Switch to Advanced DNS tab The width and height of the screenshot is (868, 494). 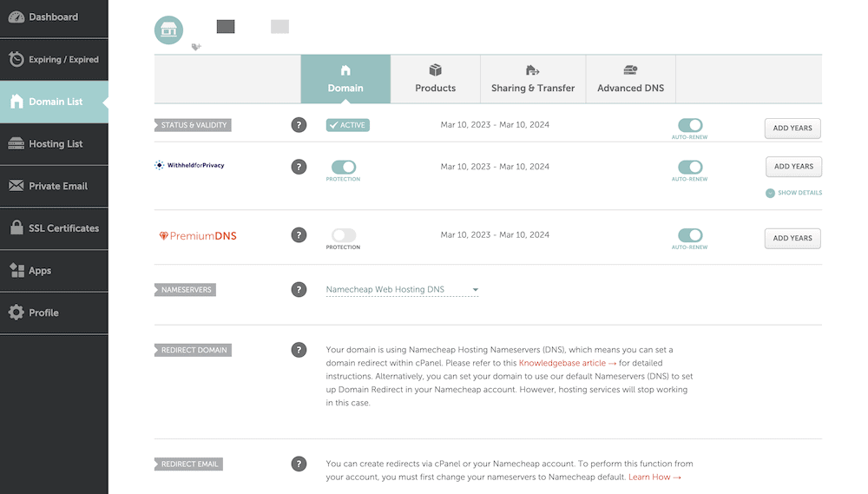point(630,79)
